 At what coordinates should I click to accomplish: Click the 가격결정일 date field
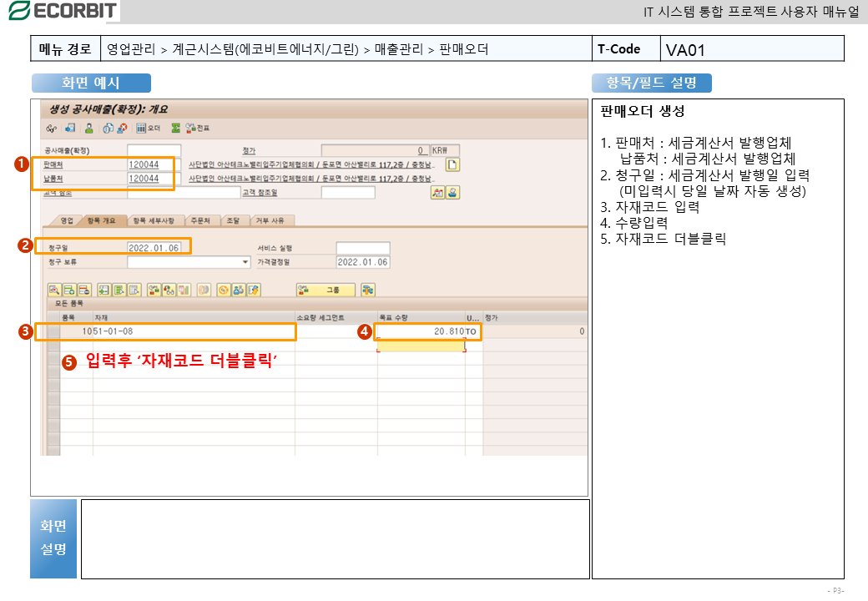[x=363, y=262]
